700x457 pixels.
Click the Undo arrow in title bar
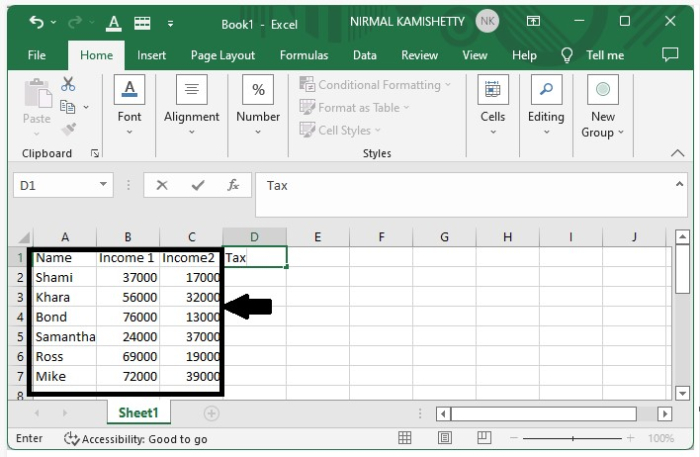click(x=37, y=22)
